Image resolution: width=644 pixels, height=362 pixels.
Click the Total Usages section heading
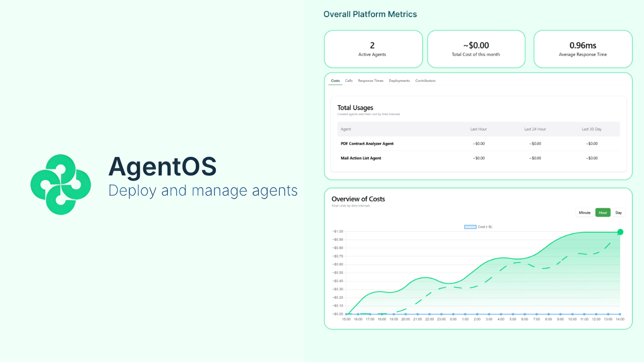click(355, 108)
